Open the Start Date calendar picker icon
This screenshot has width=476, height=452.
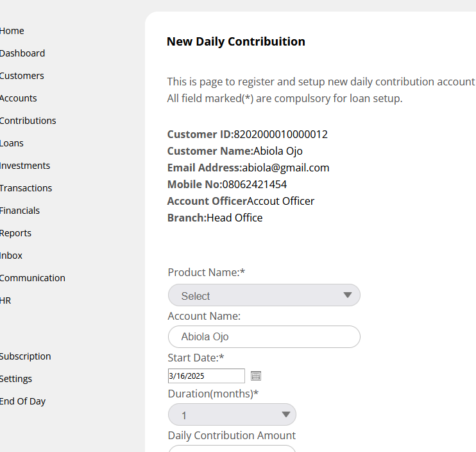coord(256,376)
